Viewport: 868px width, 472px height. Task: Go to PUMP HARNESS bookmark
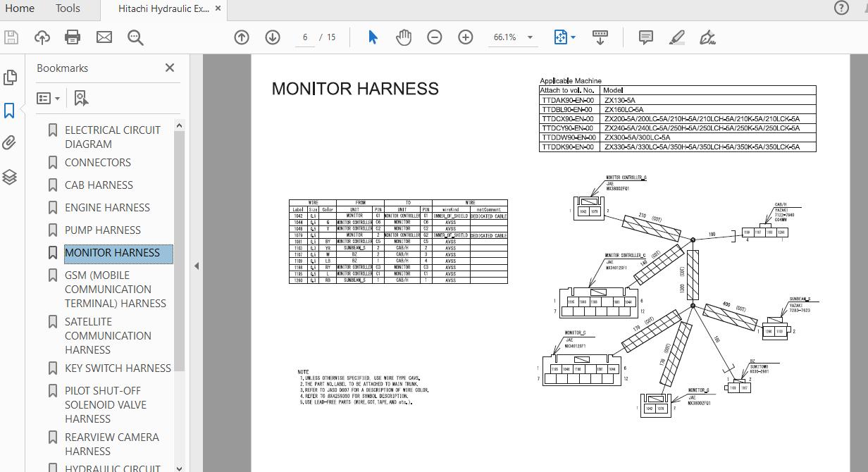click(x=103, y=230)
